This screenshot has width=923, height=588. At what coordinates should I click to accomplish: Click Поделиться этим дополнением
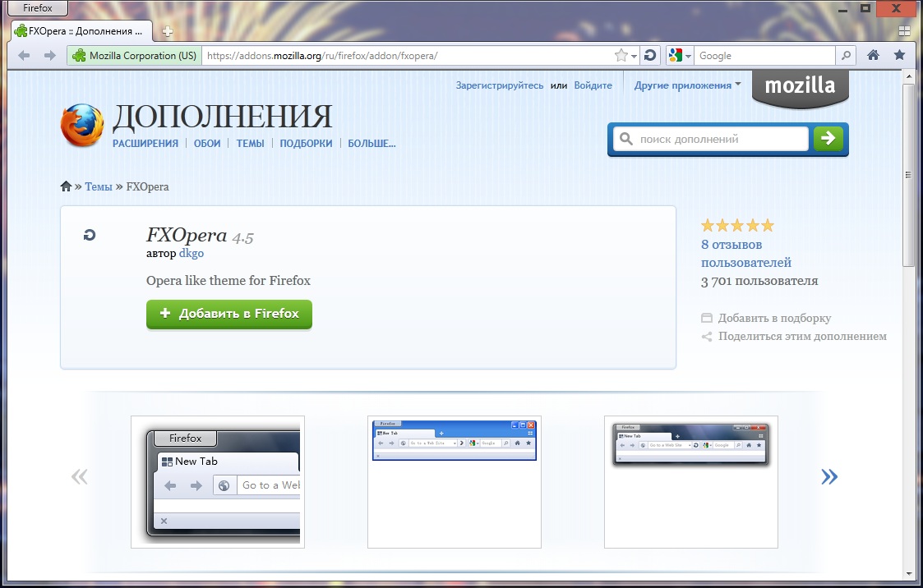pyautogui.click(x=794, y=337)
